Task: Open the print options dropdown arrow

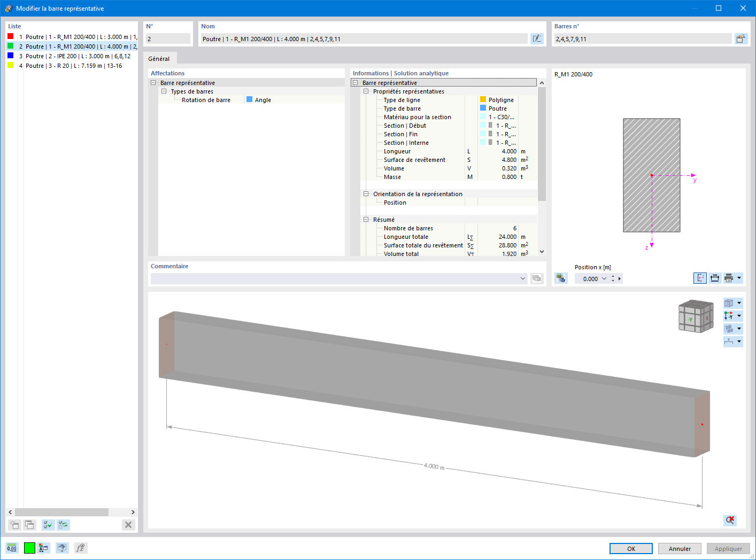Action: click(x=739, y=278)
